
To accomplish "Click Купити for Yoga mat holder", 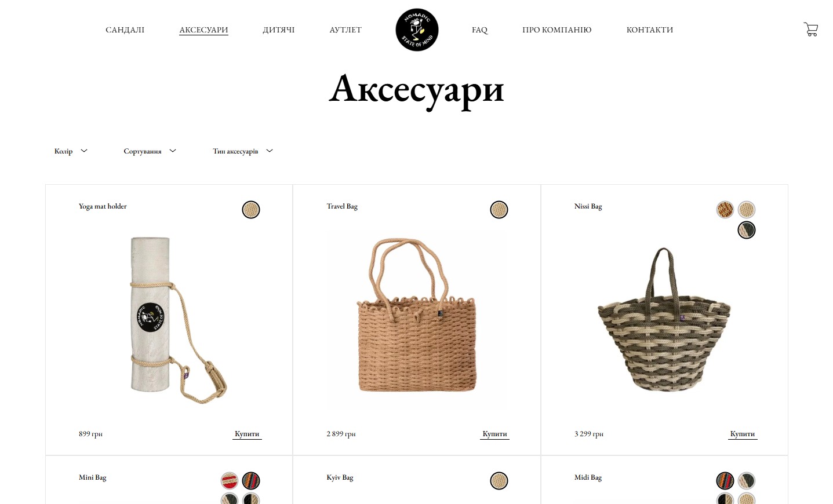I will (x=247, y=434).
